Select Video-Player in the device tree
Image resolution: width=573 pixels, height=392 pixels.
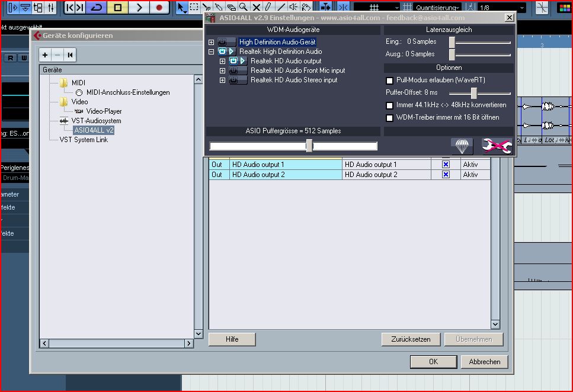[104, 111]
